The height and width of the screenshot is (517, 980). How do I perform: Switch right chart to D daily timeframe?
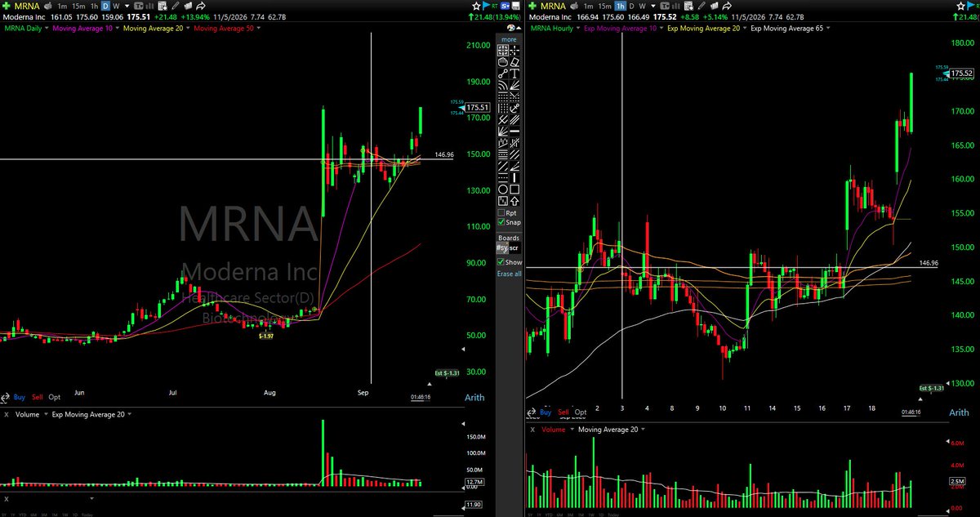(x=631, y=6)
